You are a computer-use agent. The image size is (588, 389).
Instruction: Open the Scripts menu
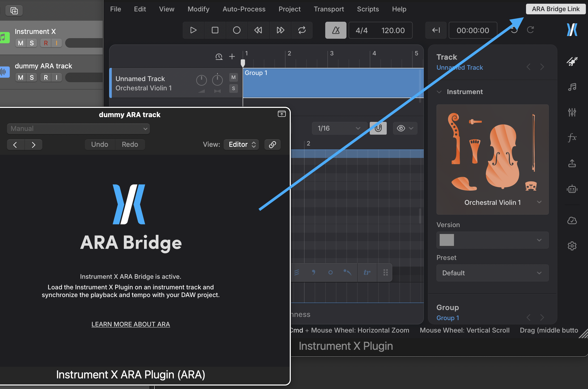point(368,9)
